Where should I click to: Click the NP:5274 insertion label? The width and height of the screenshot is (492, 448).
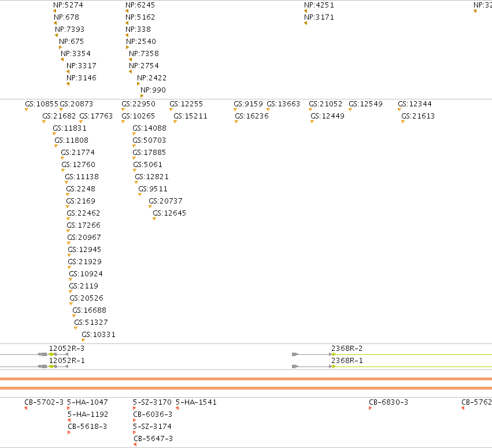68,5
